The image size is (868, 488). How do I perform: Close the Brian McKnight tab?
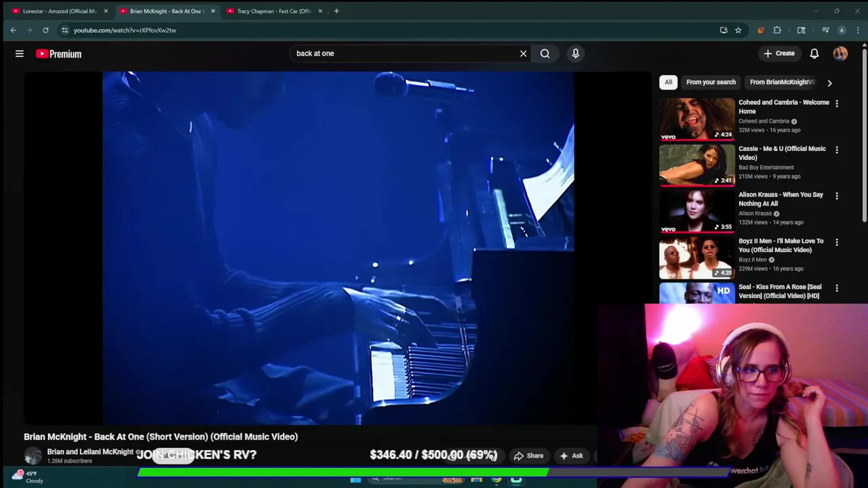pos(213,11)
